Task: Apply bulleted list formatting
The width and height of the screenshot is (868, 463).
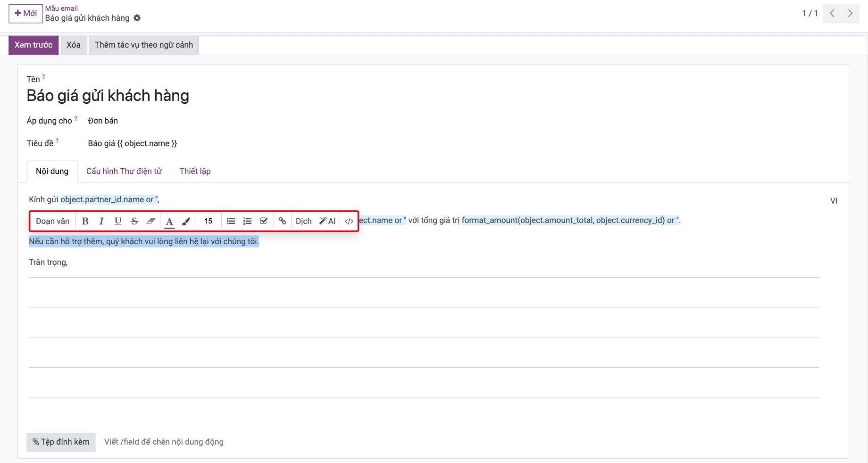Action: pyautogui.click(x=231, y=221)
